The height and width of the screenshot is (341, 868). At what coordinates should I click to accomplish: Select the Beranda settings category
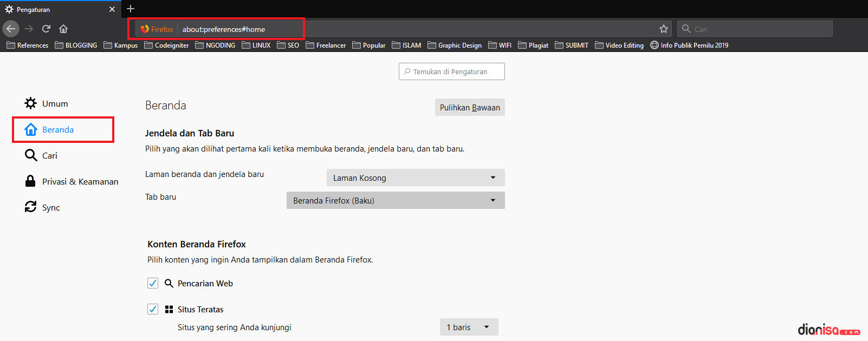pyautogui.click(x=49, y=129)
